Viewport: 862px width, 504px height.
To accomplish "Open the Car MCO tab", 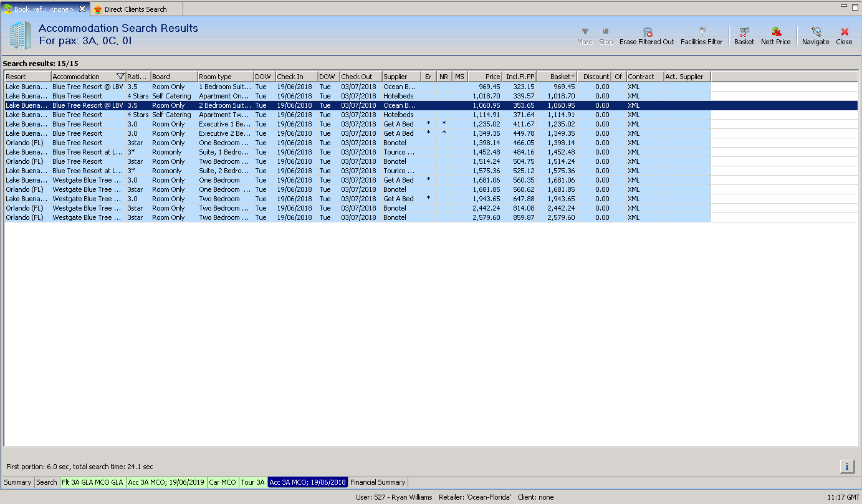I will click(223, 482).
